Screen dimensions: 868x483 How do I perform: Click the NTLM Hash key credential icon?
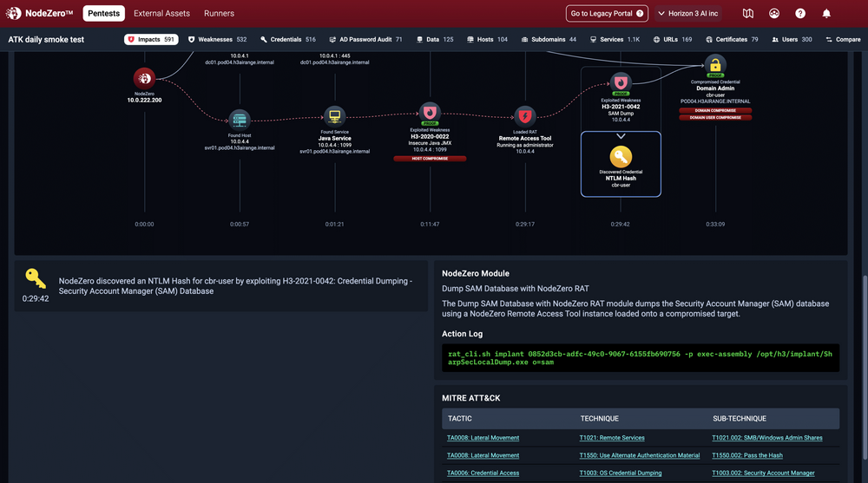(x=621, y=157)
